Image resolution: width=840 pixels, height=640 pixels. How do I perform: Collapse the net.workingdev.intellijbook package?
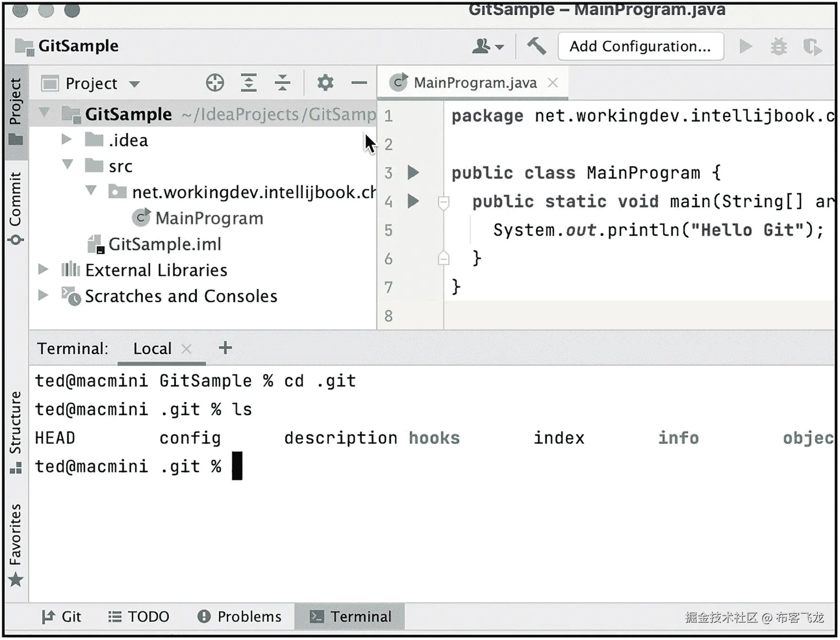click(x=91, y=190)
